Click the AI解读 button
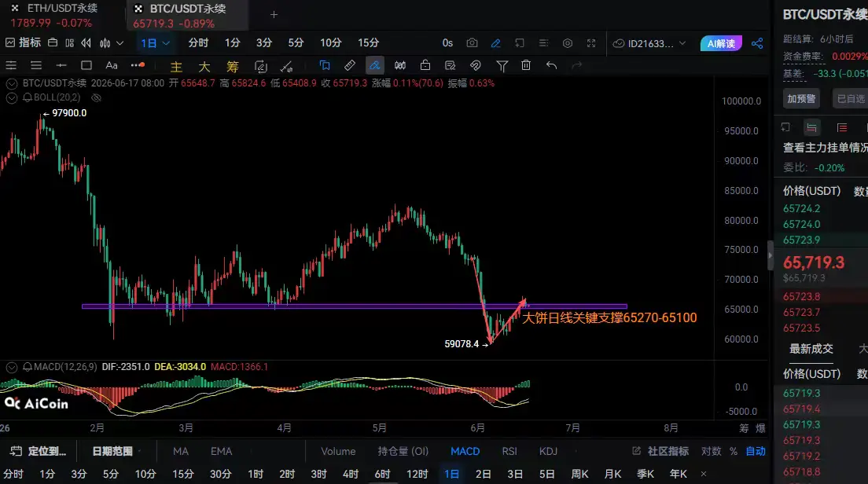This screenshot has width=868, height=484. tap(721, 43)
